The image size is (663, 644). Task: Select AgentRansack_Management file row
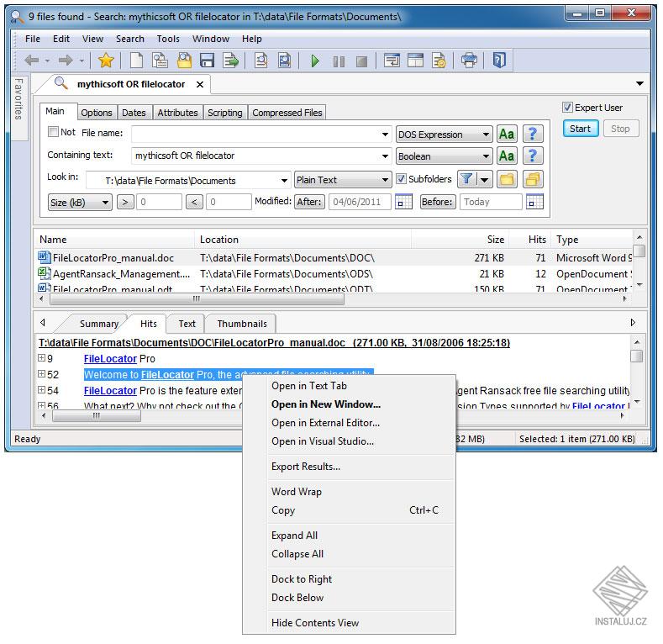coord(333,274)
